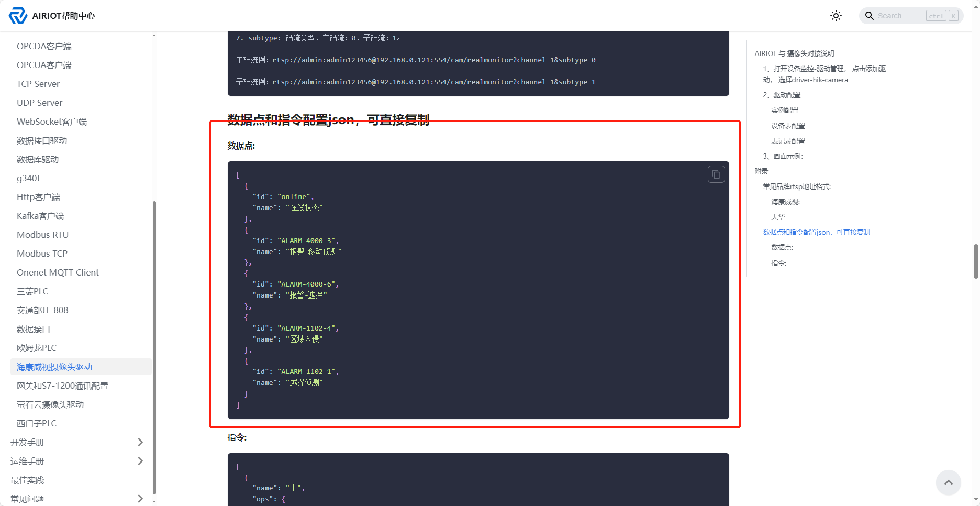Jump to 设备表配置 in table of contents
Image resolution: width=980 pixels, height=506 pixels.
click(788, 126)
